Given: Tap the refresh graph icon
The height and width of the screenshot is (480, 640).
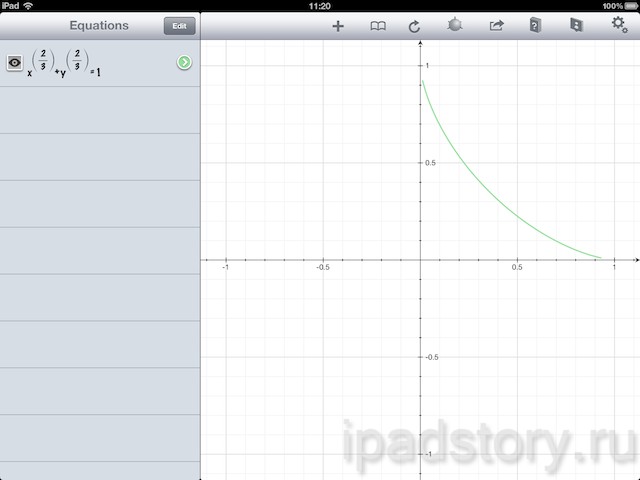Looking at the screenshot, I should coord(414,27).
